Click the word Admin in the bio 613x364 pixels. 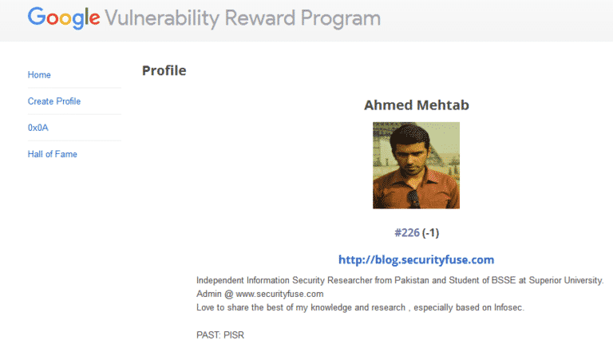[x=208, y=294]
